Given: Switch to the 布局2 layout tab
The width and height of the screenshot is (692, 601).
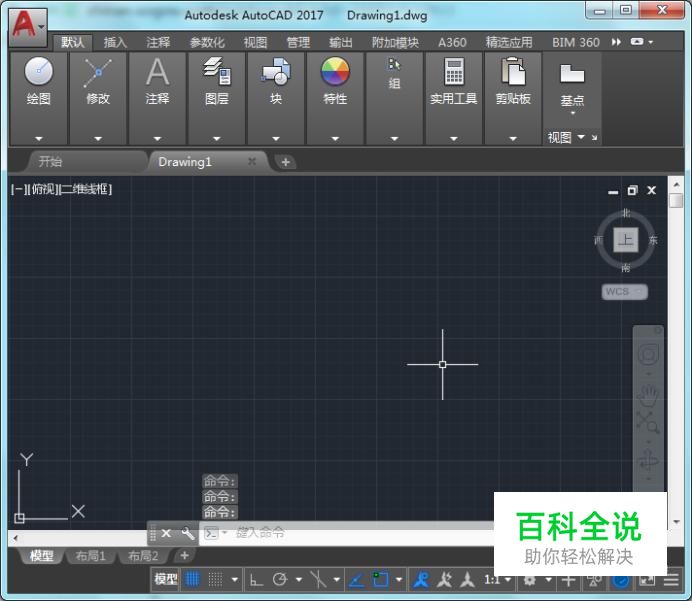Looking at the screenshot, I should 143,556.
